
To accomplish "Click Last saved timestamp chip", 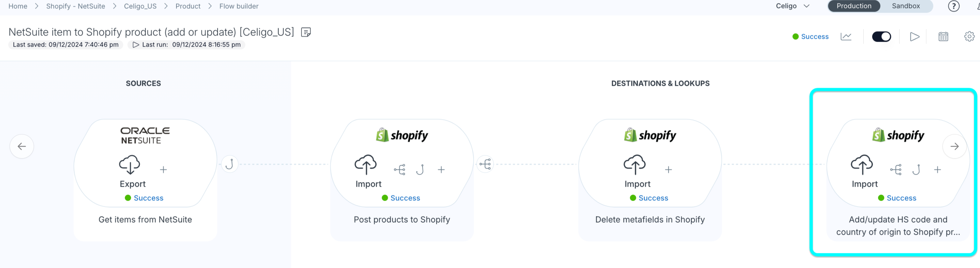I will (x=65, y=44).
